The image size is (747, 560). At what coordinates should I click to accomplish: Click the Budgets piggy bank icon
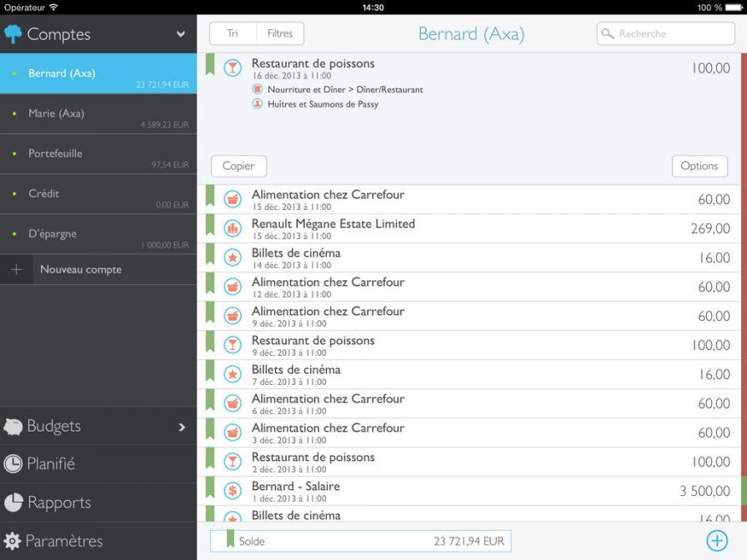13,427
